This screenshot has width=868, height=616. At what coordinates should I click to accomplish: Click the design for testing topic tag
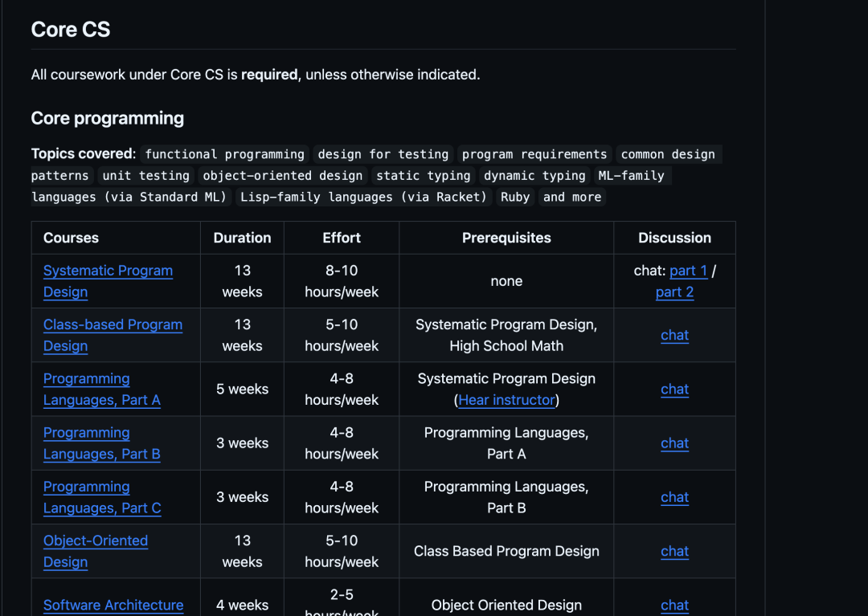click(383, 154)
